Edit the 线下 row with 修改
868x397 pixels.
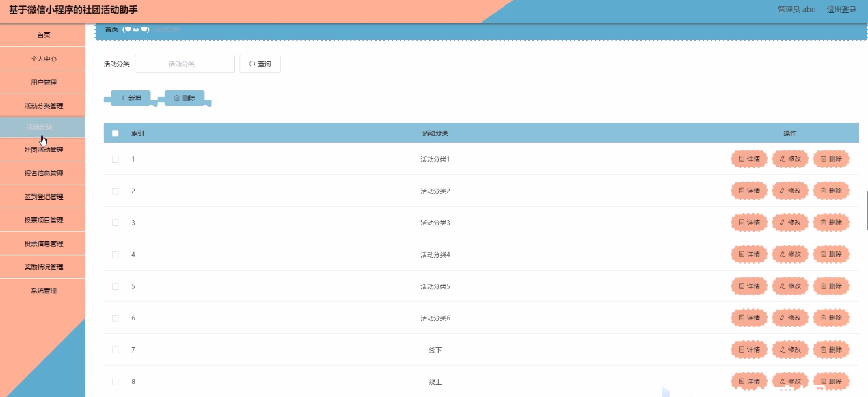tap(790, 350)
